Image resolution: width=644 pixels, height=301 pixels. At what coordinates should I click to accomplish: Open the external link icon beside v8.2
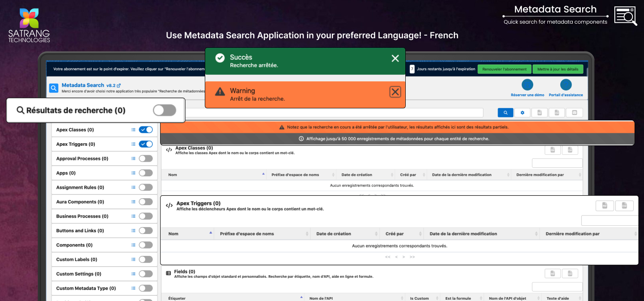(119, 86)
